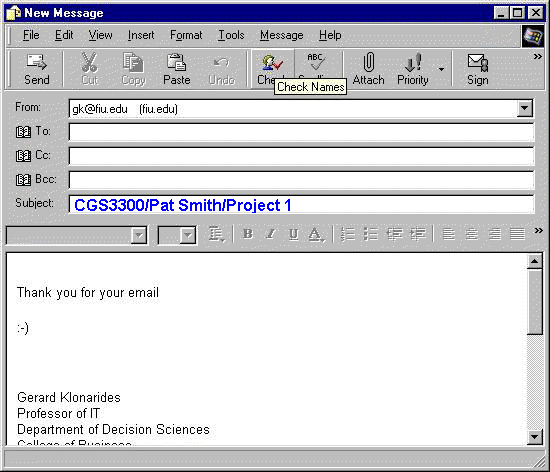Click the Check Names icon

point(272,62)
